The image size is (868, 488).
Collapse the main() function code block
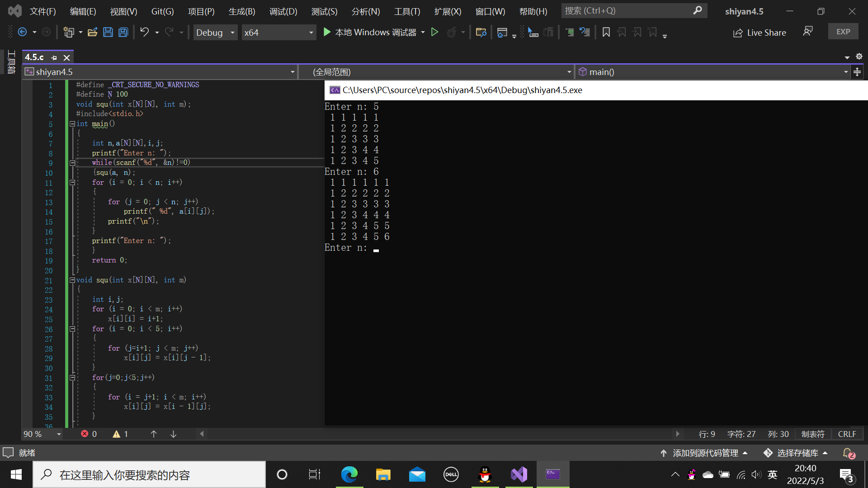pos(72,124)
